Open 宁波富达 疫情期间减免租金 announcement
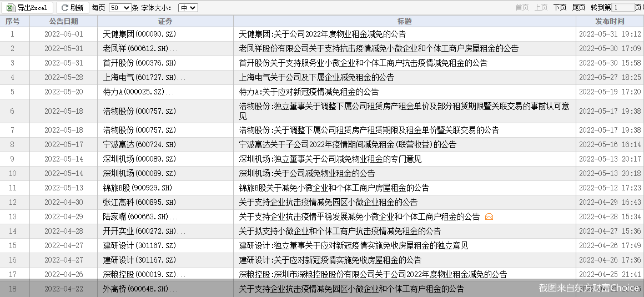This screenshot has height=297, width=644. point(348,144)
